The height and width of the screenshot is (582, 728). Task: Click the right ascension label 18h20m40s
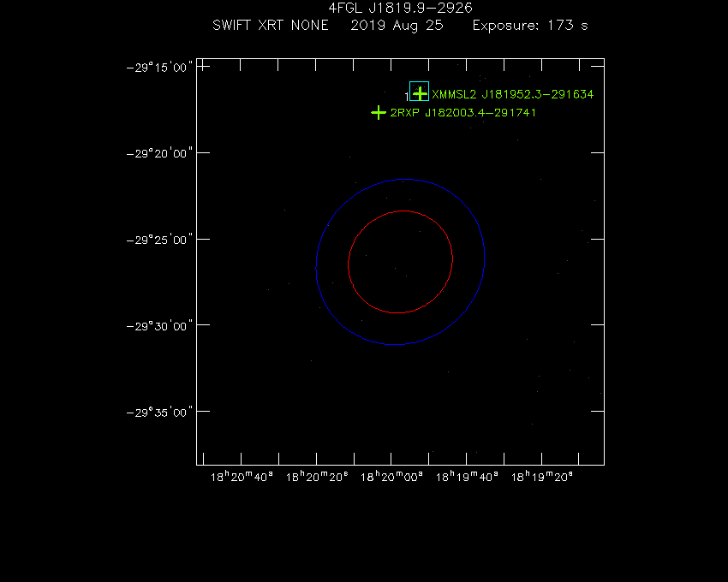point(242,477)
